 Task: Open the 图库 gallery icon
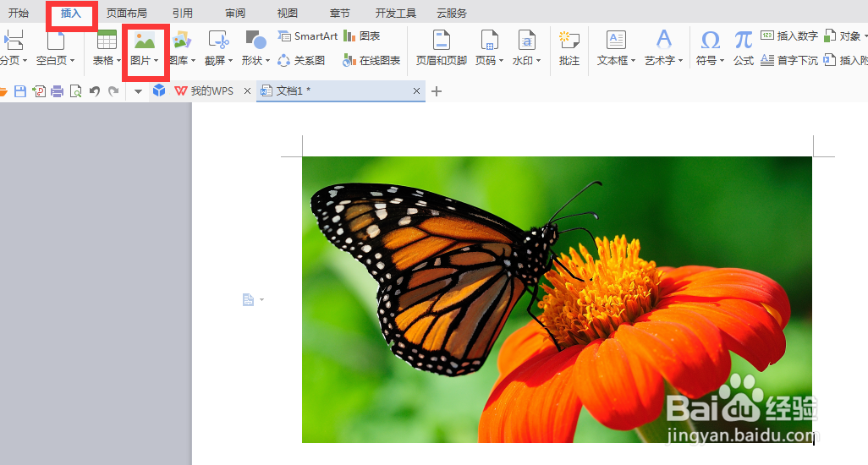click(182, 41)
